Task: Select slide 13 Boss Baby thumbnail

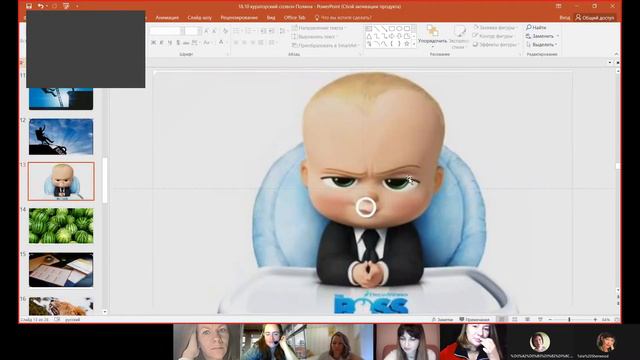Action: [61, 181]
